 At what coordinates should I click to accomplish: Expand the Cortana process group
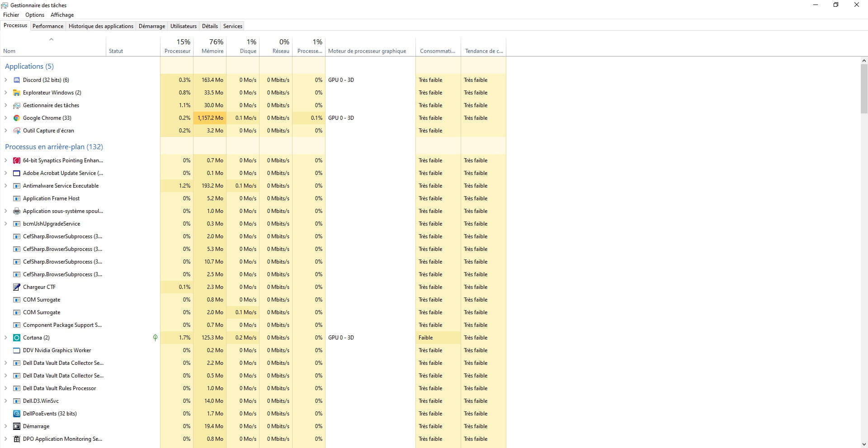[x=6, y=338]
